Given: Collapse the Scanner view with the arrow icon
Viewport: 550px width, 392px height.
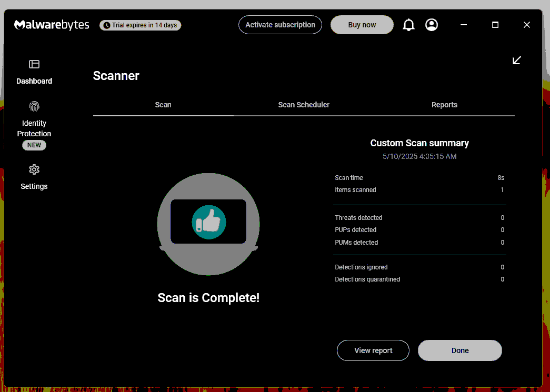Looking at the screenshot, I should tap(517, 61).
